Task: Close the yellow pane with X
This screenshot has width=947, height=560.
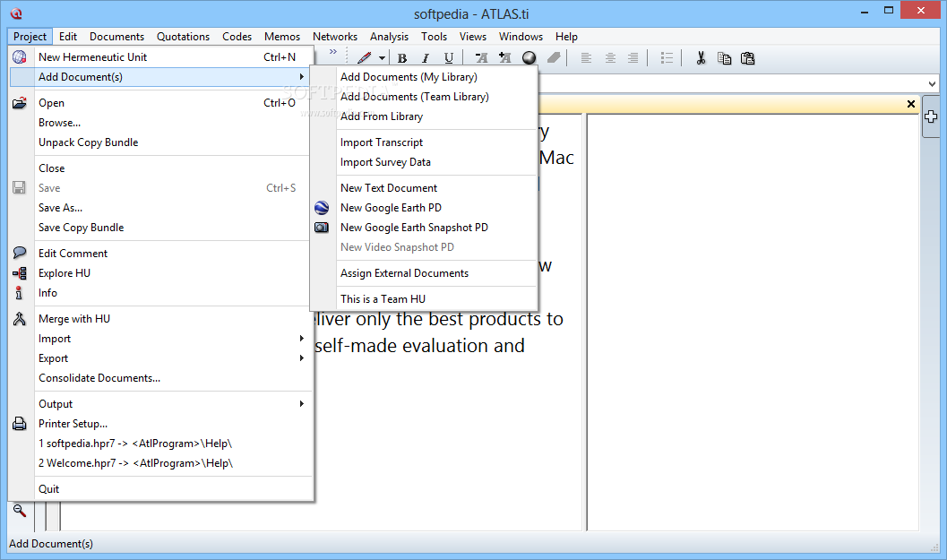Action: point(911,104)
